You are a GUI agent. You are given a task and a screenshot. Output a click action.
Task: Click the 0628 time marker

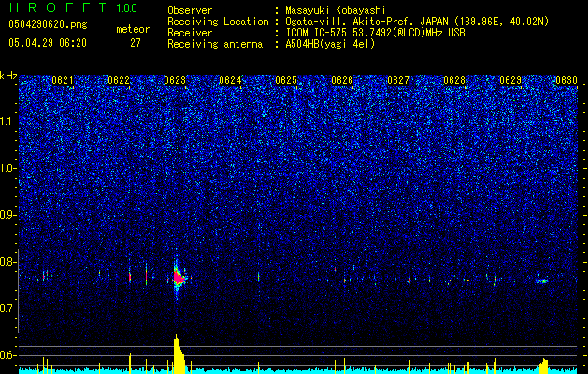[454, 80]
